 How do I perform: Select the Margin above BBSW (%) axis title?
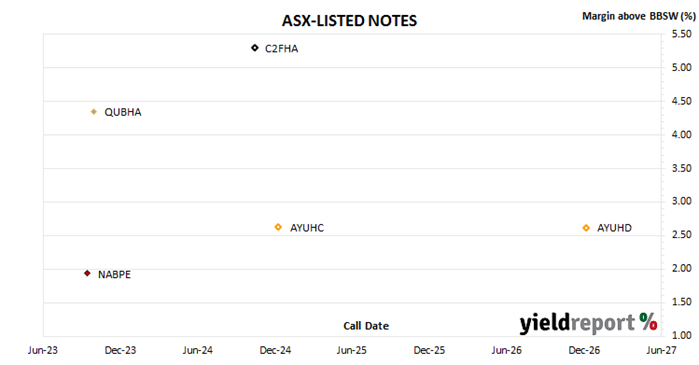(639, 16)
